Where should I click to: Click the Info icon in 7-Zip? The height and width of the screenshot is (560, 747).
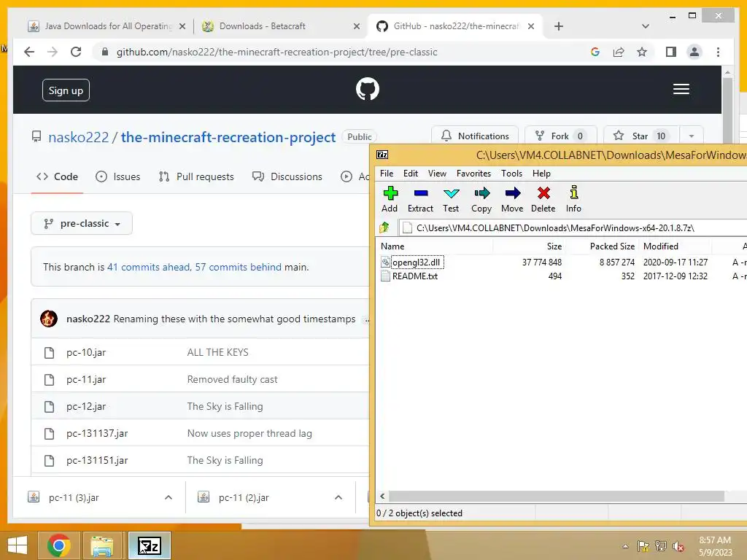coord(573,192)
